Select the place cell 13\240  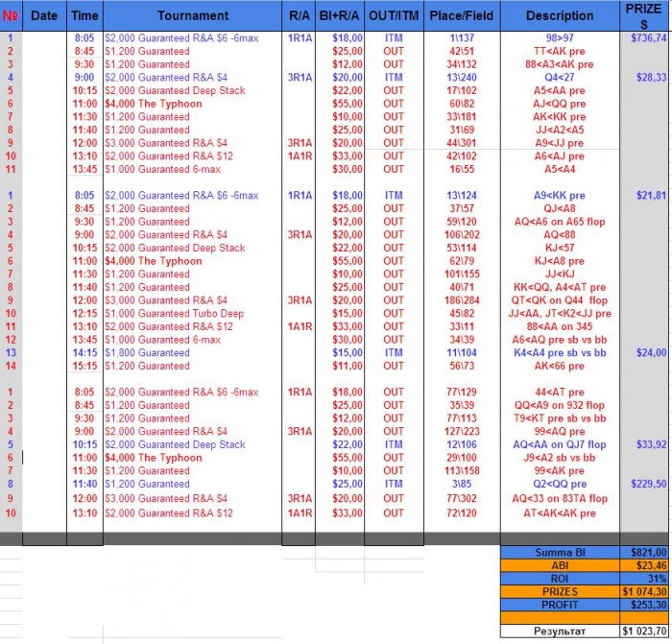coord(462,78)
